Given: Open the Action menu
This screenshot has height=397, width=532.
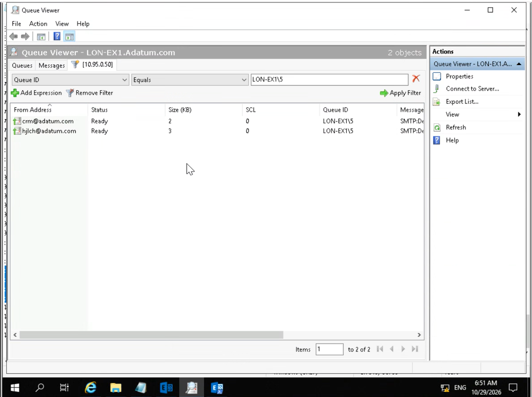Looking at the screenshot, I should pyautogui.click(x=38, y=24).
